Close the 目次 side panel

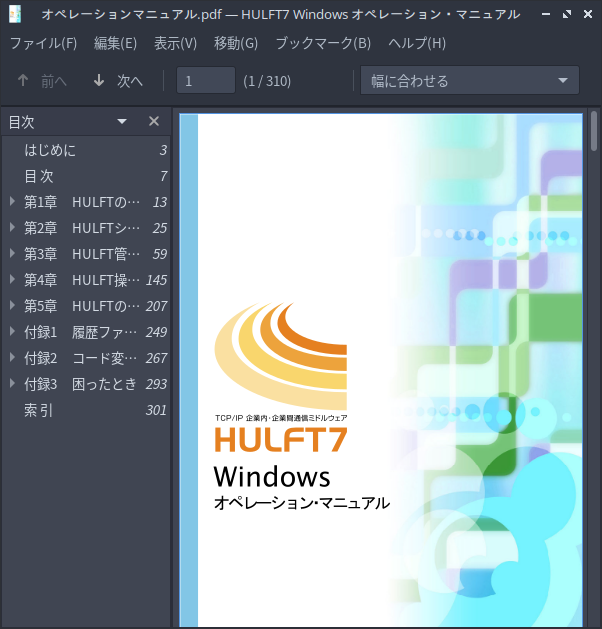pos(154,121)
